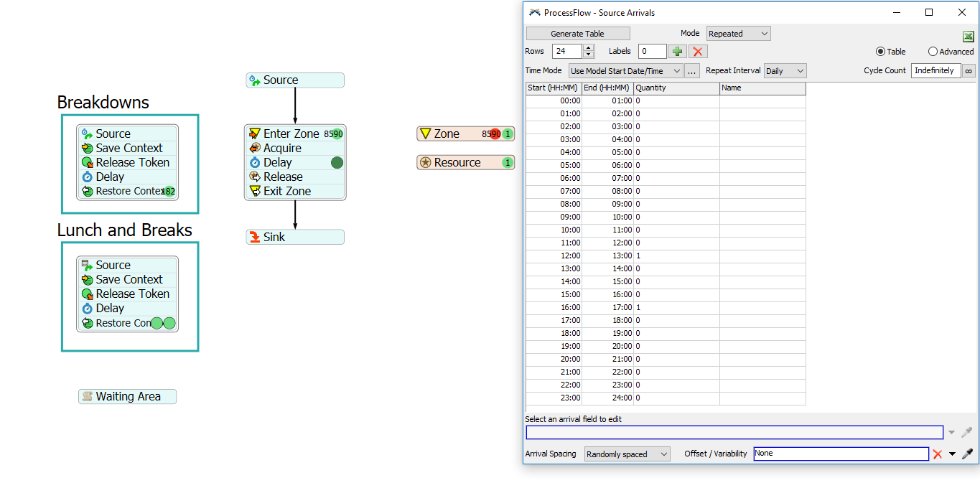Click the red X remove label button
This screenshot has height=483, width=980.
(698, 51)
